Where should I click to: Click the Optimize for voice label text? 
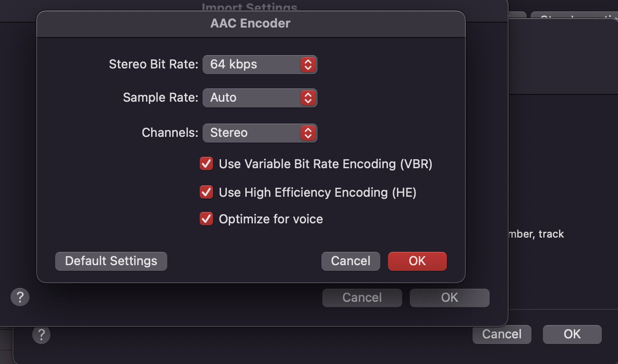(x=270, y=219)
